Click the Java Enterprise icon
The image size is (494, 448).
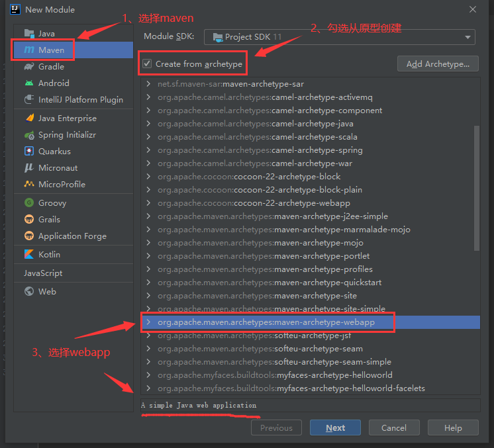point(29,118)
